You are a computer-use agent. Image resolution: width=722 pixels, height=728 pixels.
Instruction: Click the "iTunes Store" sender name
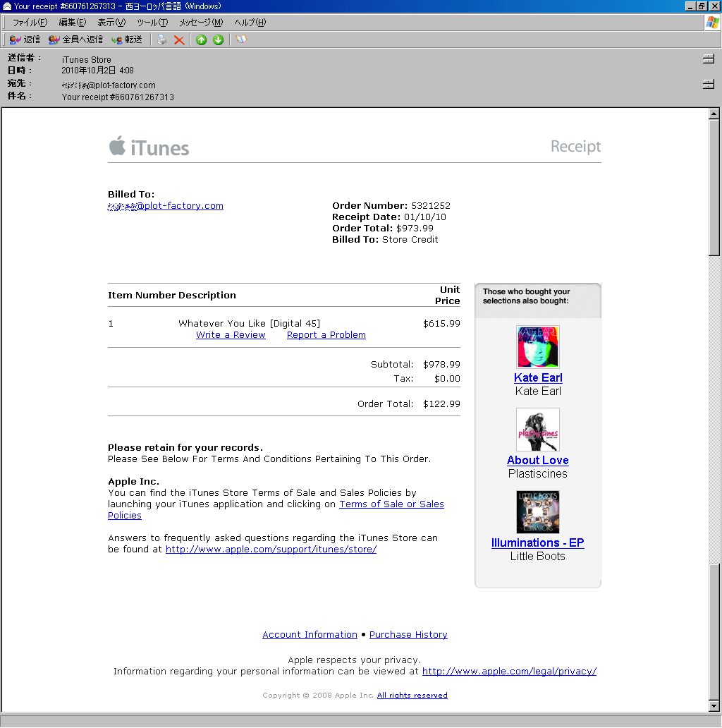pos(86,59)
